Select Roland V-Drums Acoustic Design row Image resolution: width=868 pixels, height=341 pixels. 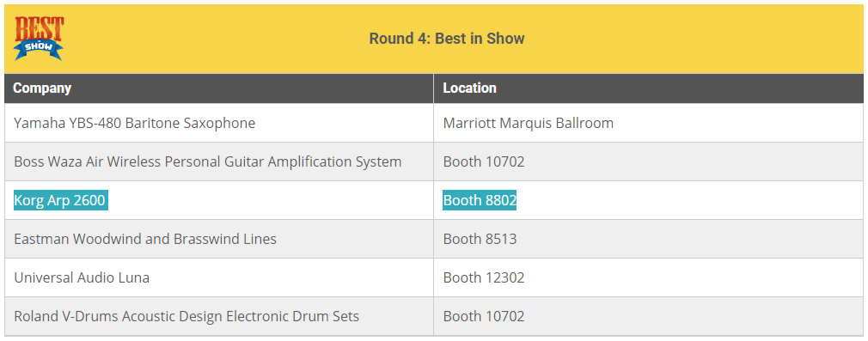434,316
